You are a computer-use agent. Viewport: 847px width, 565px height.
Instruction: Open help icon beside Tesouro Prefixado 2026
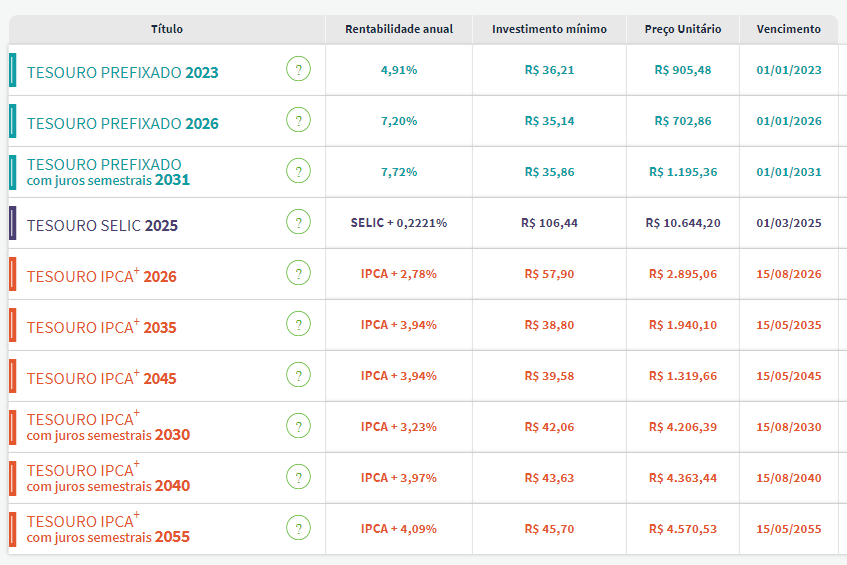pos(298,121)
